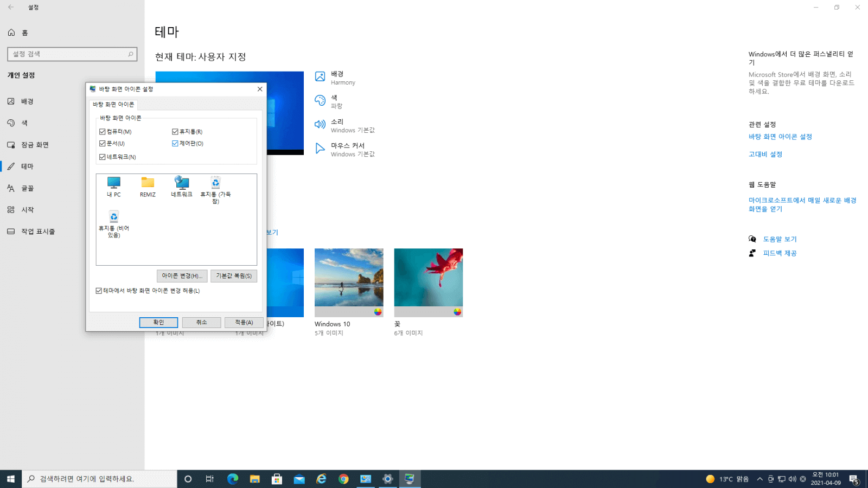The height and width of the screenshot is (488, 868).
Task: Click the volume icon in system tray
Action: (x=792, y=479)
